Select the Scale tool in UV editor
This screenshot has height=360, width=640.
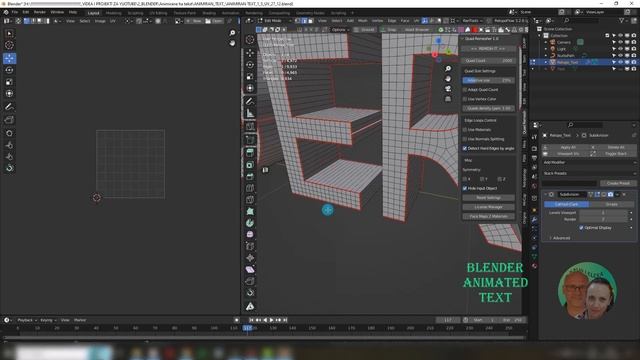coord(9,82)
